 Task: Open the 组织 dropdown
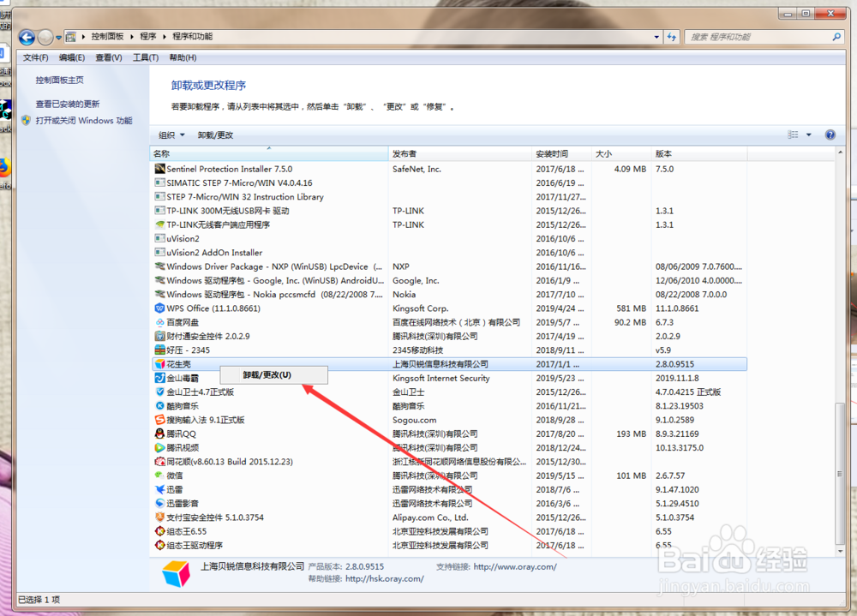click(171, 135)
